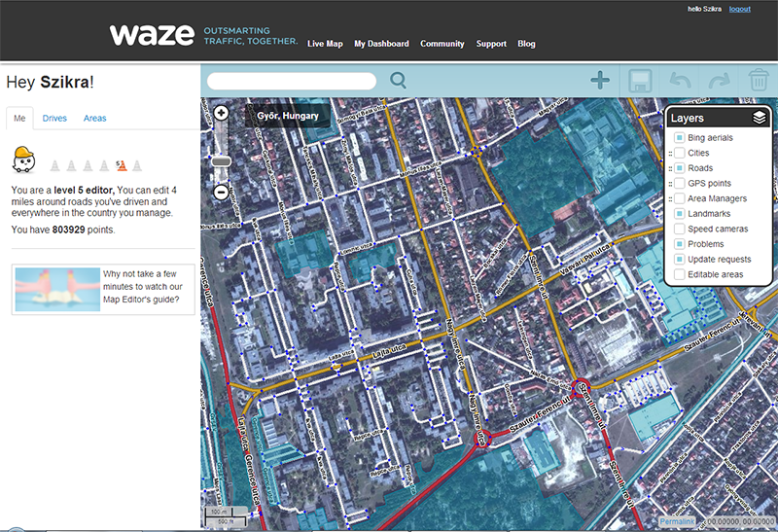Zoom out with the map minus button

click(222, 192)
